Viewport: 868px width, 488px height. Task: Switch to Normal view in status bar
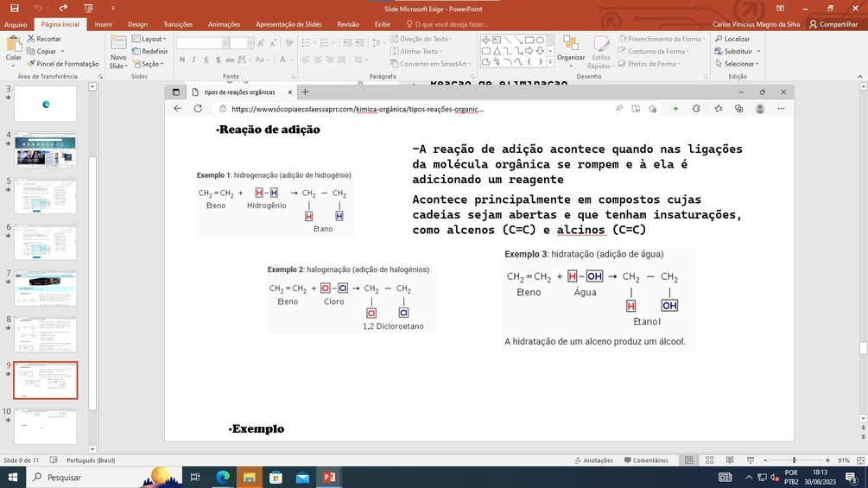click(x=688, y=460)
